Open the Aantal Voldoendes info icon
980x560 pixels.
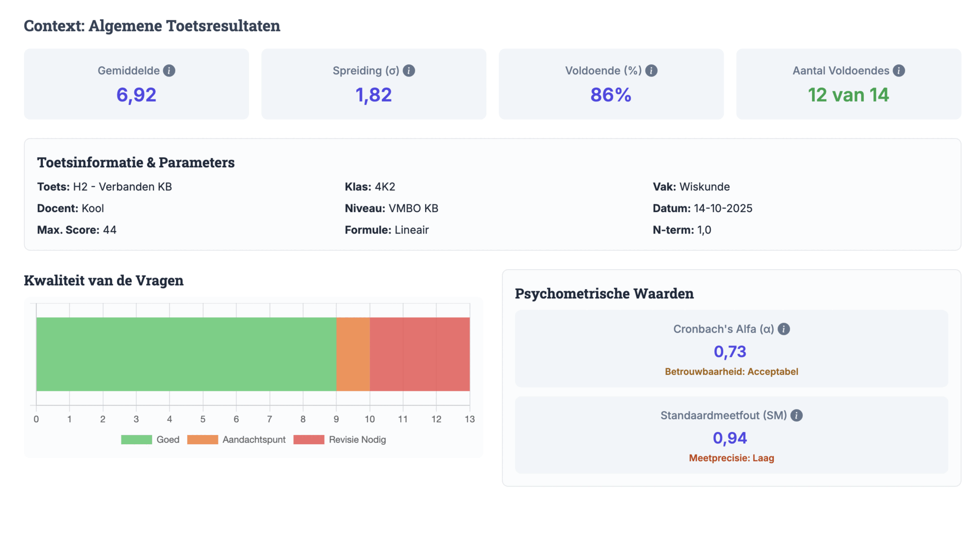tap(899, 71)
